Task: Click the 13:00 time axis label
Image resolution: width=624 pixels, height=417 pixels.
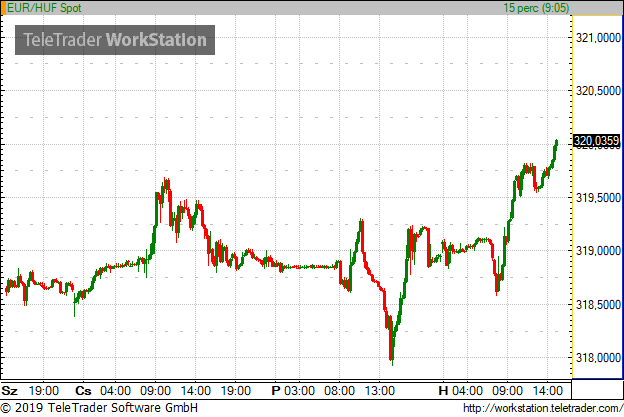Action: (379, 391)
